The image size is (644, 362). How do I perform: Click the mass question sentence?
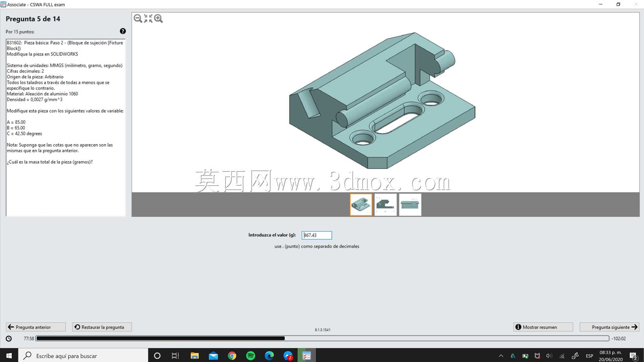(50, 162)
